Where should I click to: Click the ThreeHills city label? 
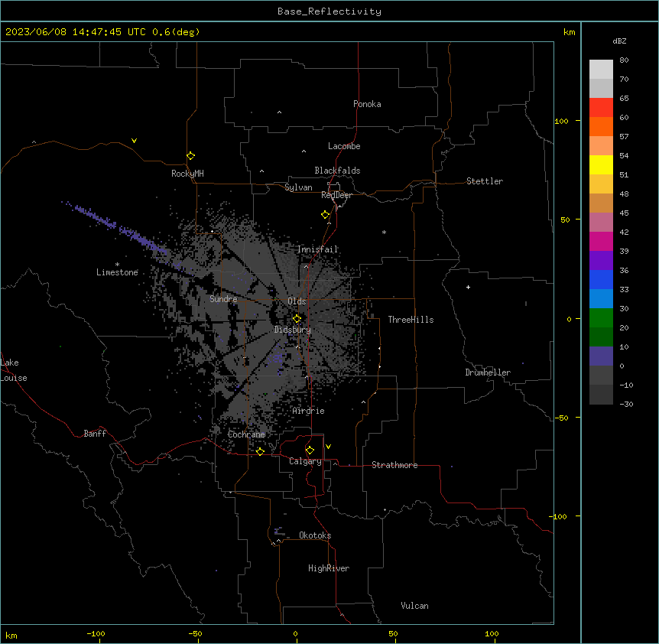411,320
